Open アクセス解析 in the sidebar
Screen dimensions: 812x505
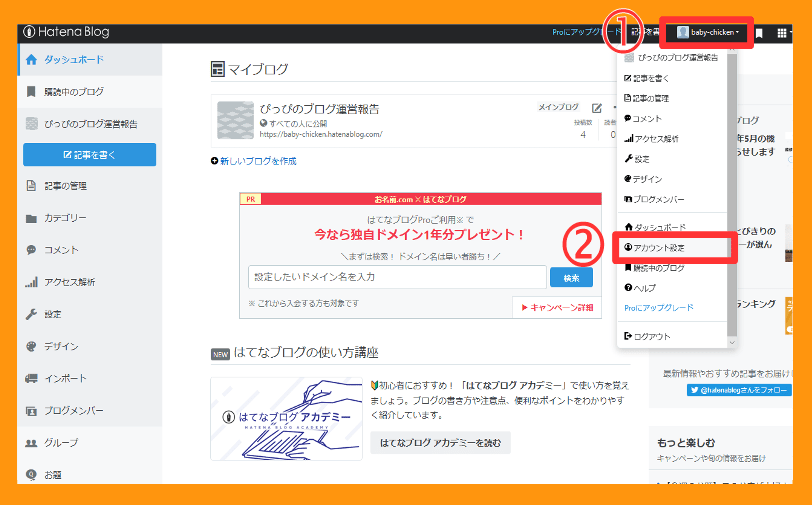[x=90, y=282]
